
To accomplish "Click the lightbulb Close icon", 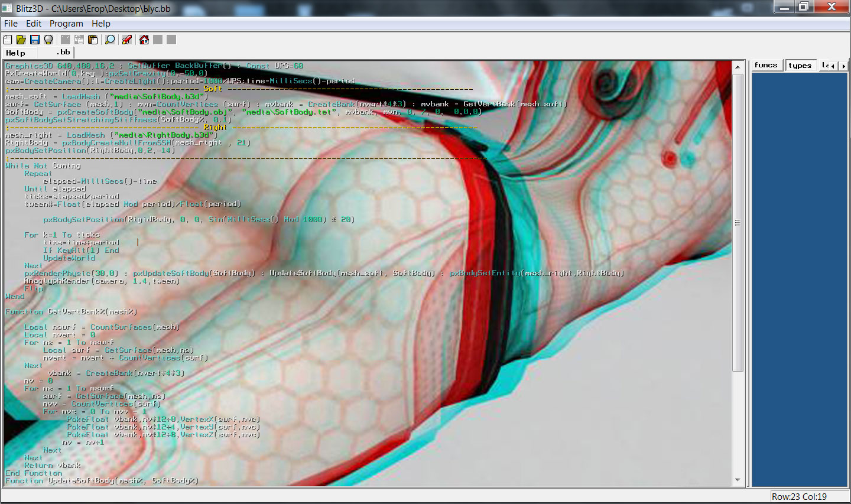I will 48,40.
